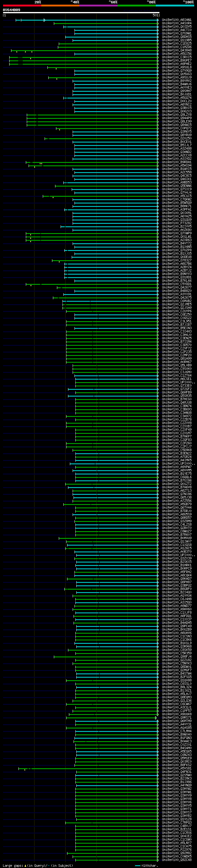Screen dimensions: 197x868
Task: Select hit UniRef100_B4WHJ6
Action: (x=177, y=84)
